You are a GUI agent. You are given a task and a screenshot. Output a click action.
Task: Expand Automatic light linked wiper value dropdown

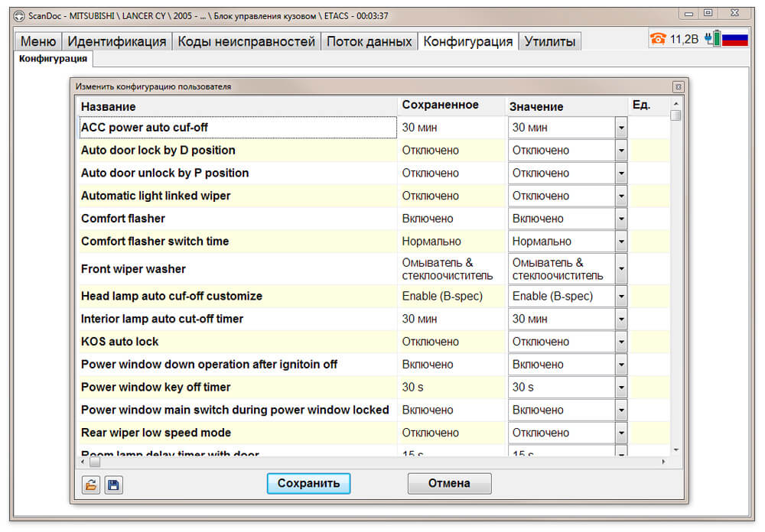[x=621, y=196]
